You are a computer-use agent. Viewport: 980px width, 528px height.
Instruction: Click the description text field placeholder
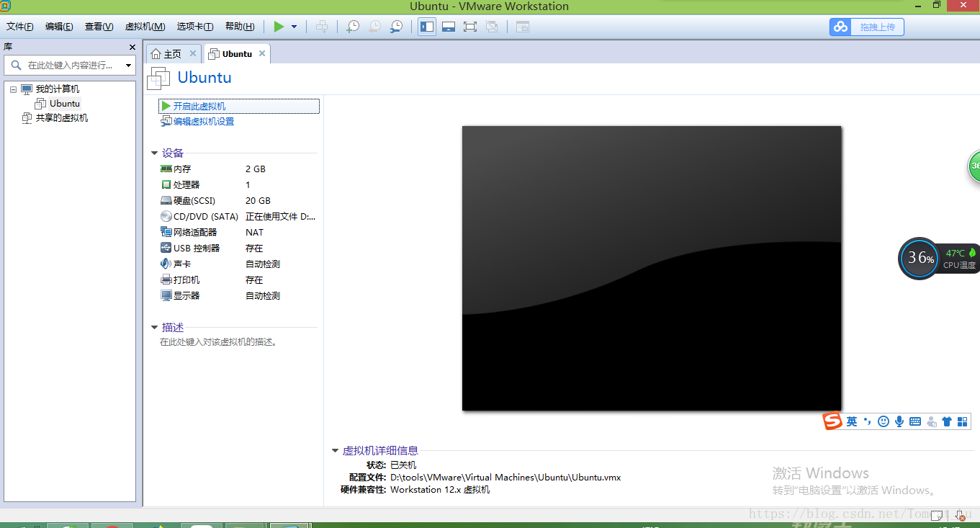[219, 342]
